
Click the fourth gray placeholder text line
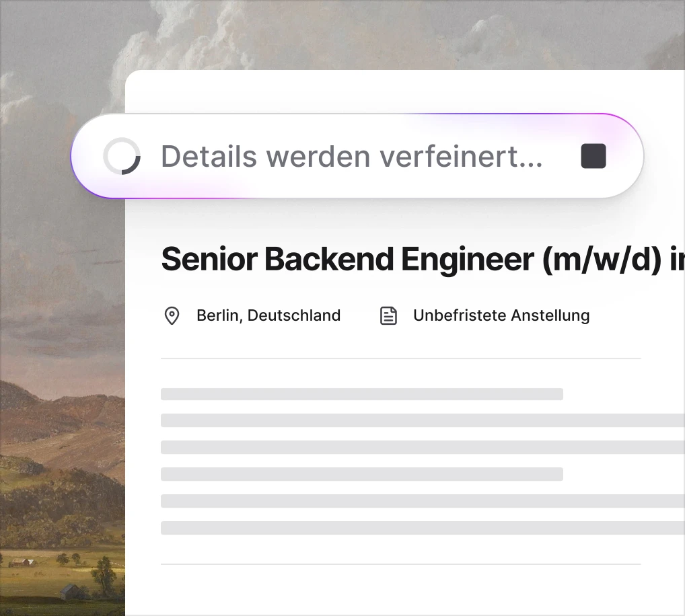pyautogui.click(x=362, y=474)
